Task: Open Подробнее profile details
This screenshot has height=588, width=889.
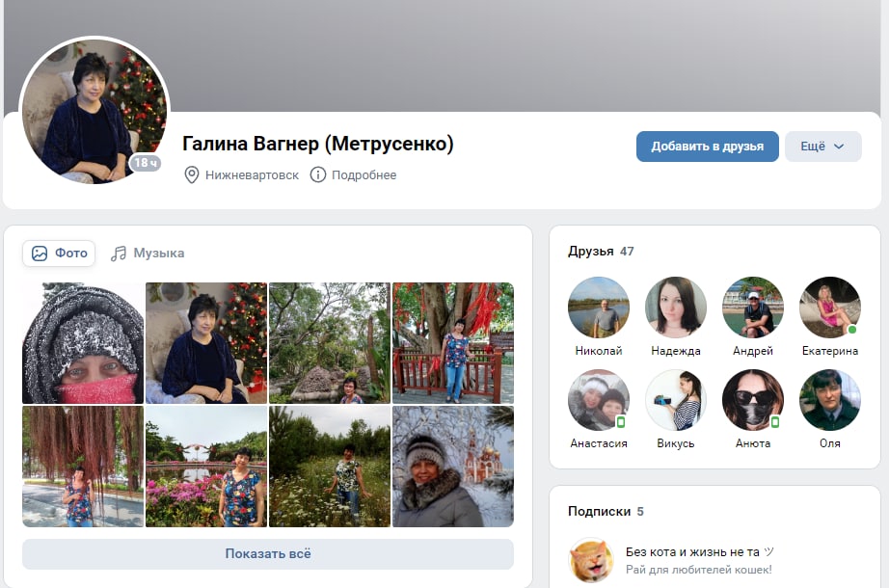Action: coord(364,174)
